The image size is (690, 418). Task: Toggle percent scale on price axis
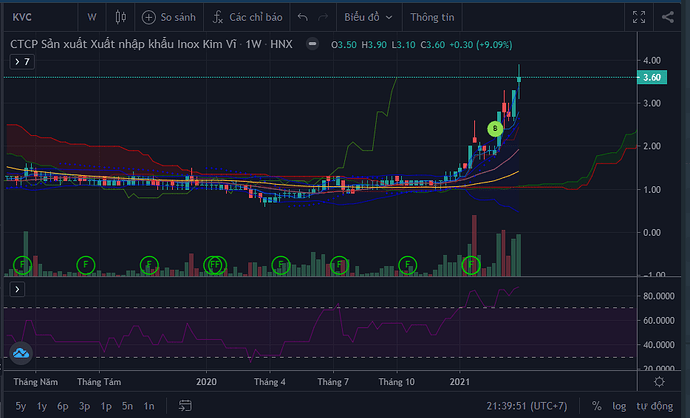[x=596, y=406]
